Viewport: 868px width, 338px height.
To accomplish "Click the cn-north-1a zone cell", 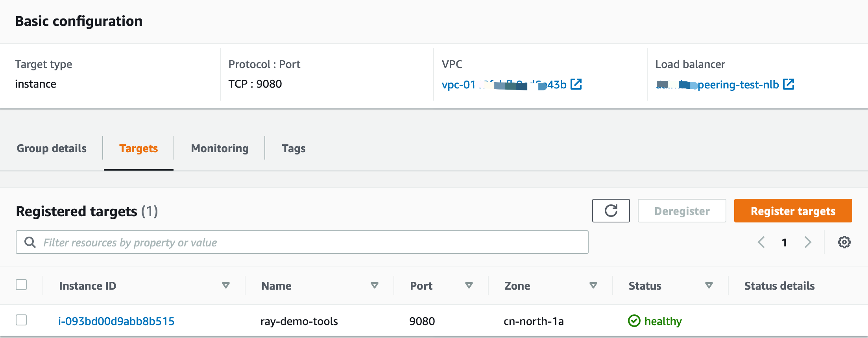I will (534, 321).
